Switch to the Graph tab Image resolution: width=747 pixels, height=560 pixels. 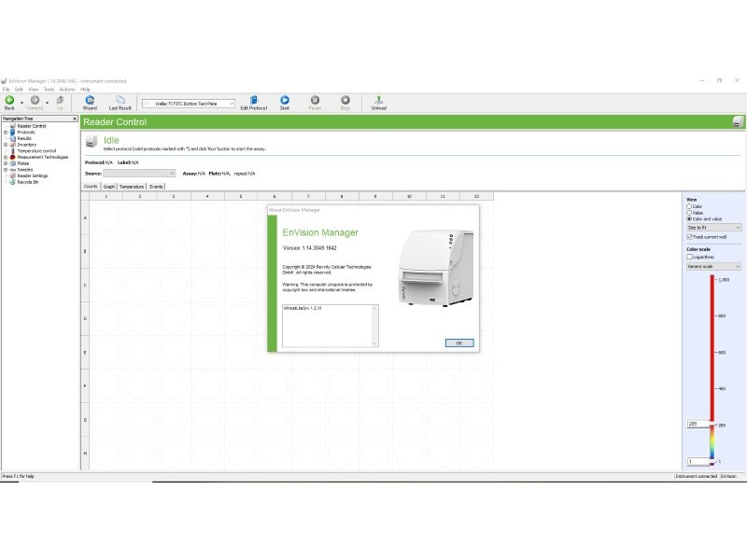tap(109, 186)
